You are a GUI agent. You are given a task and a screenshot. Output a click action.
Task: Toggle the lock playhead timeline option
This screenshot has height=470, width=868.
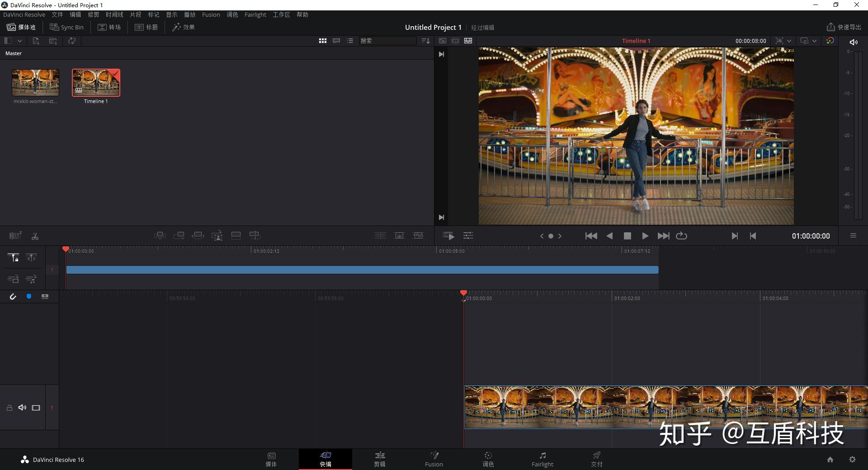pos(14,258)
